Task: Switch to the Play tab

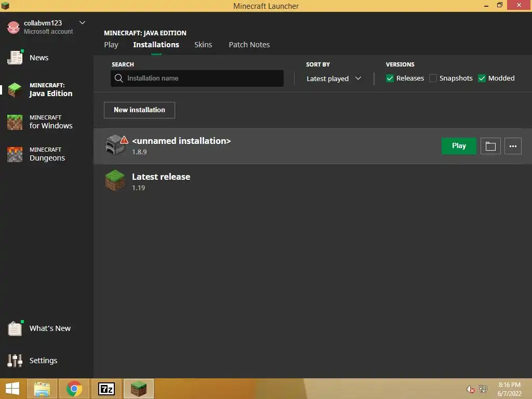Action: click(111, 45)
